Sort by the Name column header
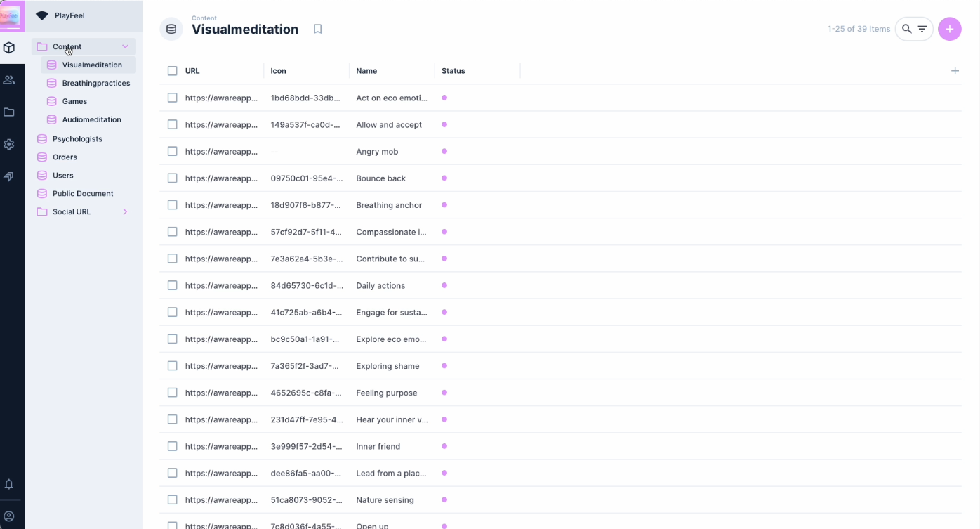 [x=366, y=71]
